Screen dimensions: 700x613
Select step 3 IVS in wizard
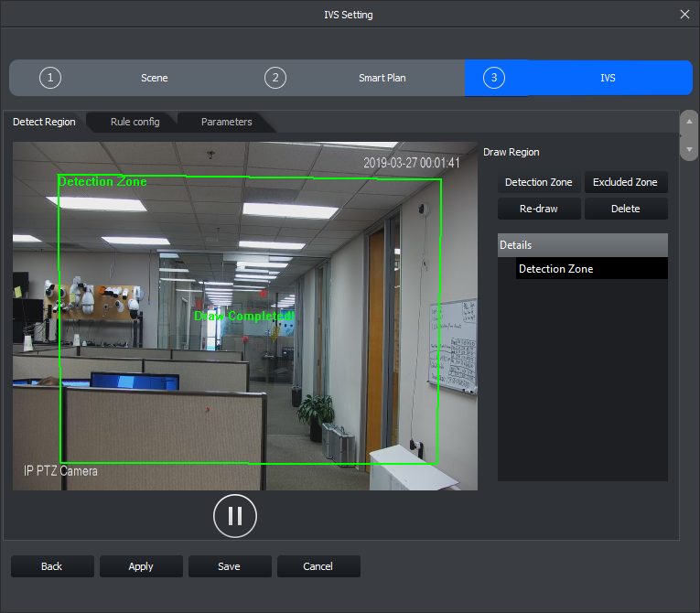tap(578, 78)
